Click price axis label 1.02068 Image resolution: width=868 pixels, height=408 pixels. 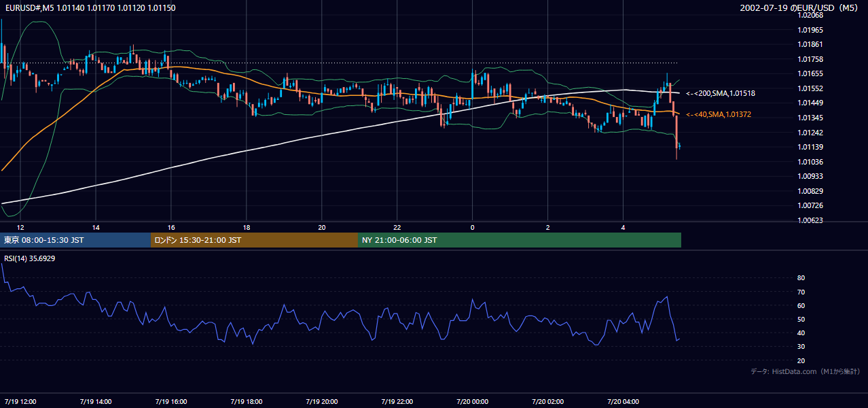pos(810,15)
